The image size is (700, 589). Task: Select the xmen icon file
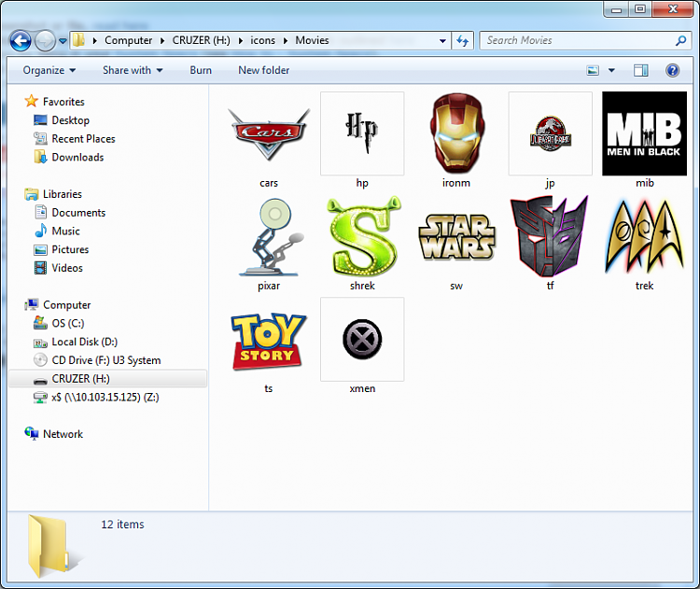(x=362, y=340)
